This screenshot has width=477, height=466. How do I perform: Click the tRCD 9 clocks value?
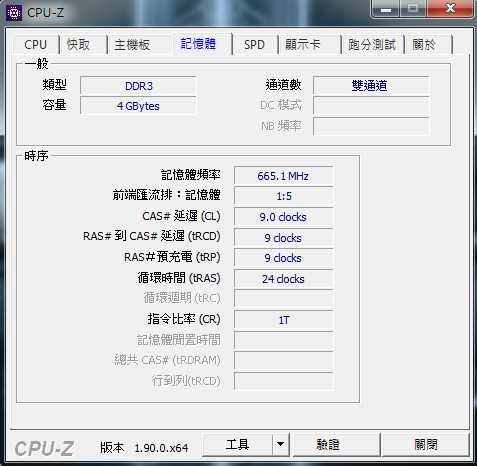tap(283, 238)
